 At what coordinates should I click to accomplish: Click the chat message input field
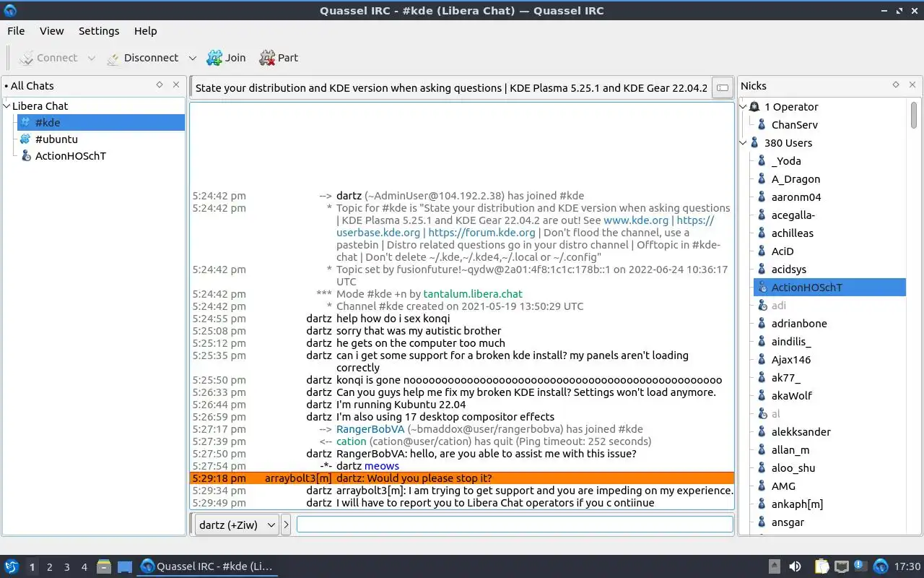coord(515,525)
